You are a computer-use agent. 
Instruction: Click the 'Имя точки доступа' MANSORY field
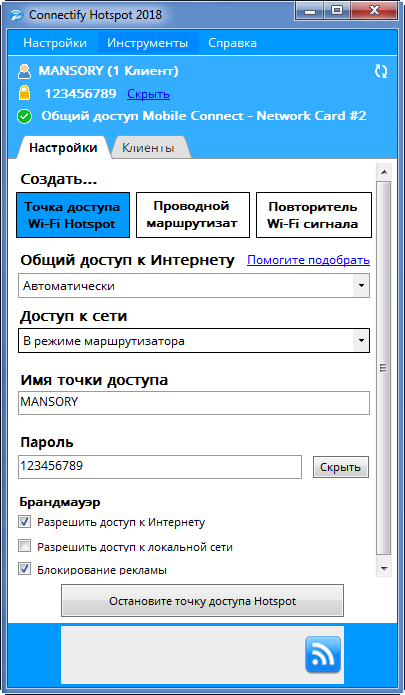coord(194,402)
